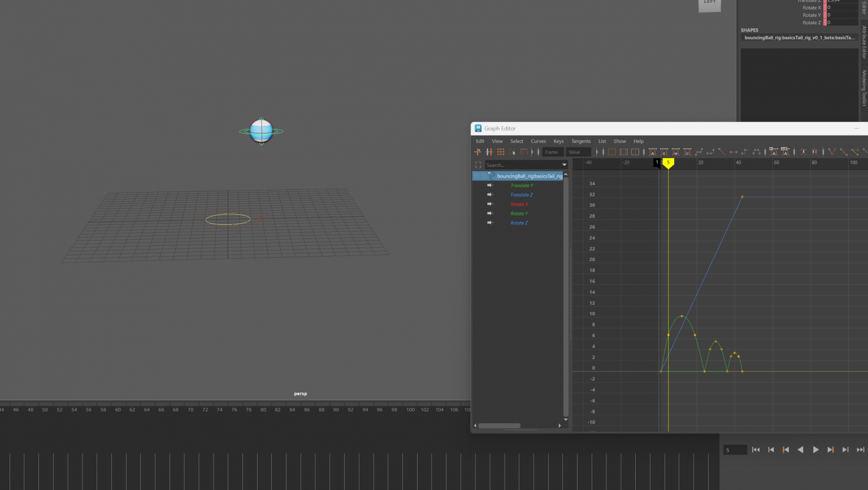This screenshot has width=868, height=490.
Task: Expand bouncingBall_rig node with plus icon
Action: coord(484,176)
